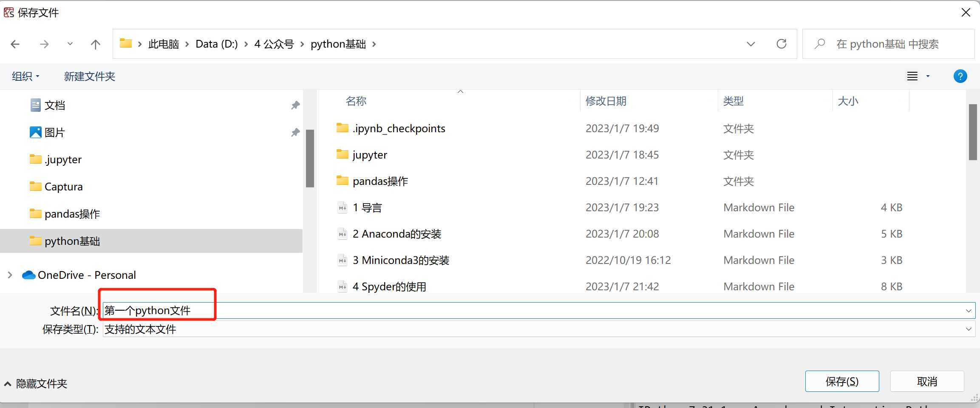The width and height of the screenshot is (980, 408).
Task: Click the blue help question mark
Action: 960,76
